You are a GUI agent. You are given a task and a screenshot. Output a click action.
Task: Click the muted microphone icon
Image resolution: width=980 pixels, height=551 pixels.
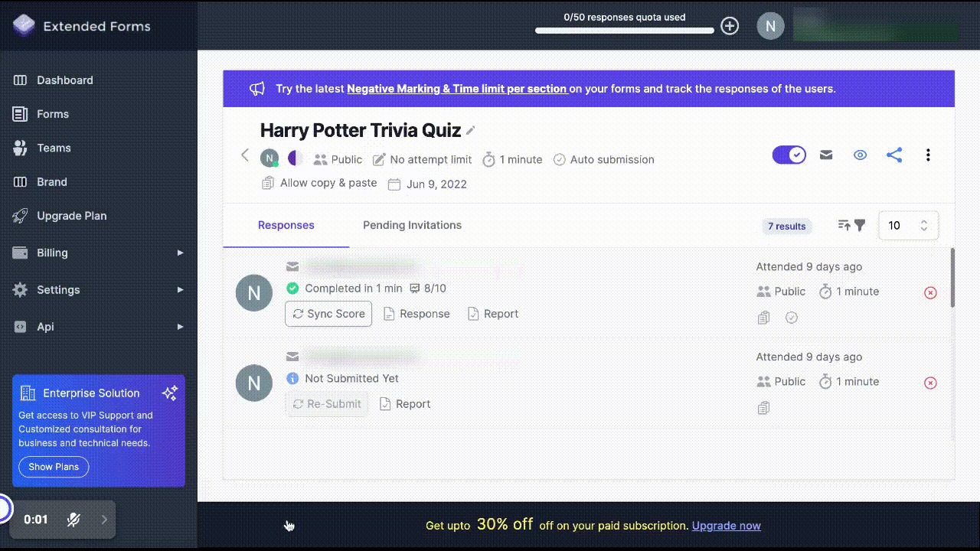(73, 520)
